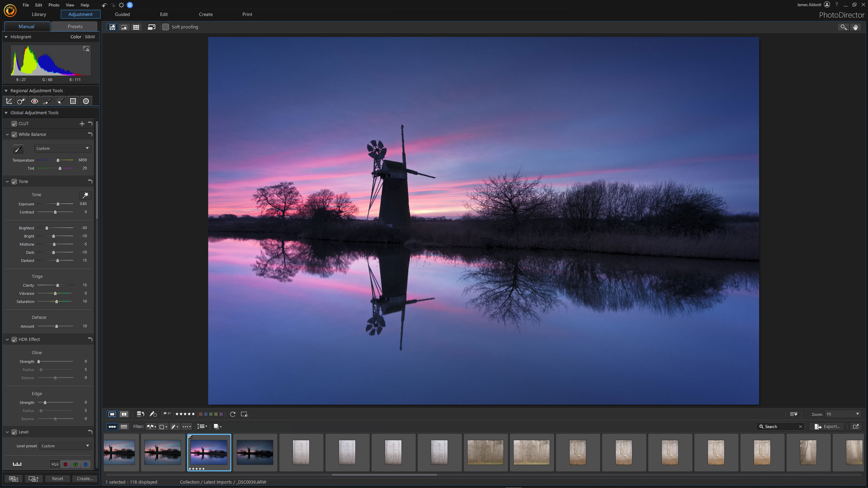Image resolution: width=868 pixels, height=488 pixels.
Task: Disable the White Balance adjustment checkbox
Action: (x=14, y=135)
